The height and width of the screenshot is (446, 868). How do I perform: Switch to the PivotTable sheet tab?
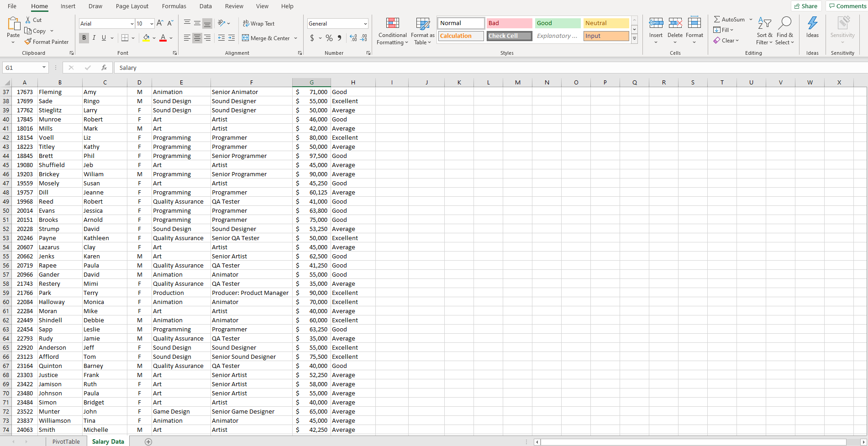click(x=66, y=441)
